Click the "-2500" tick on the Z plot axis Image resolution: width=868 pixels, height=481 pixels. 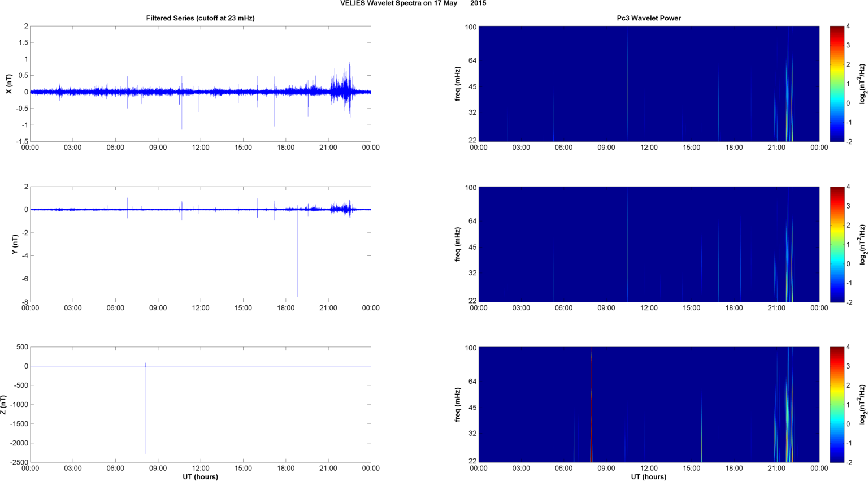pos(19,462)
